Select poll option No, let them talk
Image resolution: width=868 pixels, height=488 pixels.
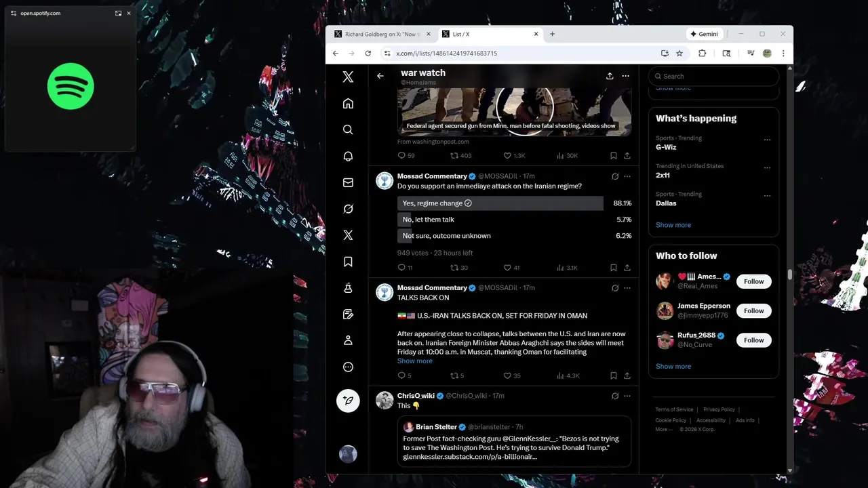point(515,220)
